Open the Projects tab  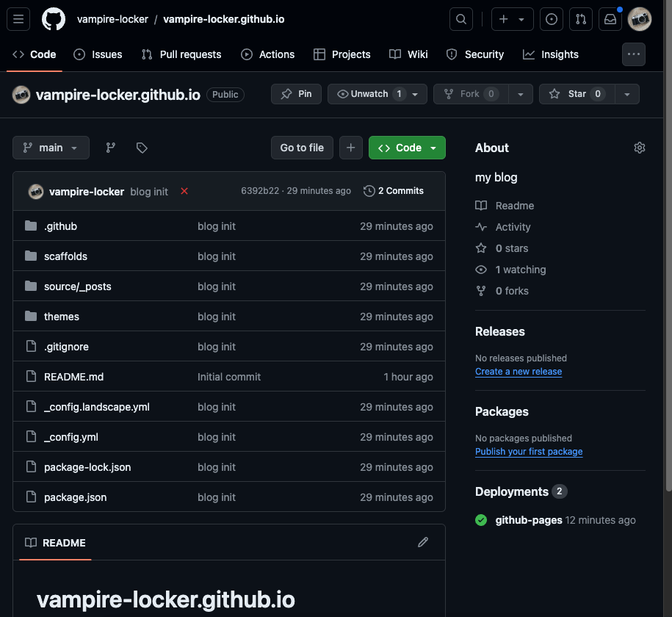point(342,54)
